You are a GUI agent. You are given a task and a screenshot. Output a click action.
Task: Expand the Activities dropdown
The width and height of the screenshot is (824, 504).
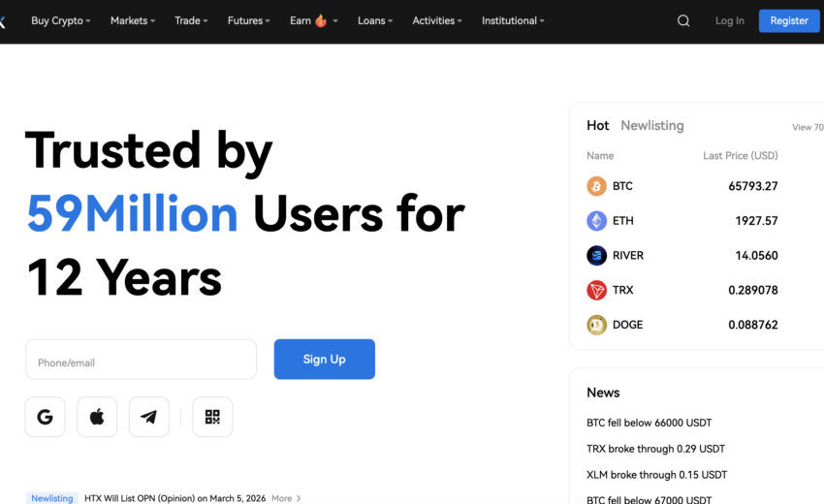pyautogui.click(x=437, y=20)
